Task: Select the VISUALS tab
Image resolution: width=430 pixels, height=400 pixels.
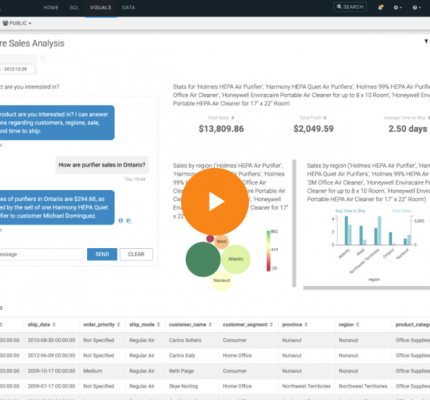Action: point(101,7)
